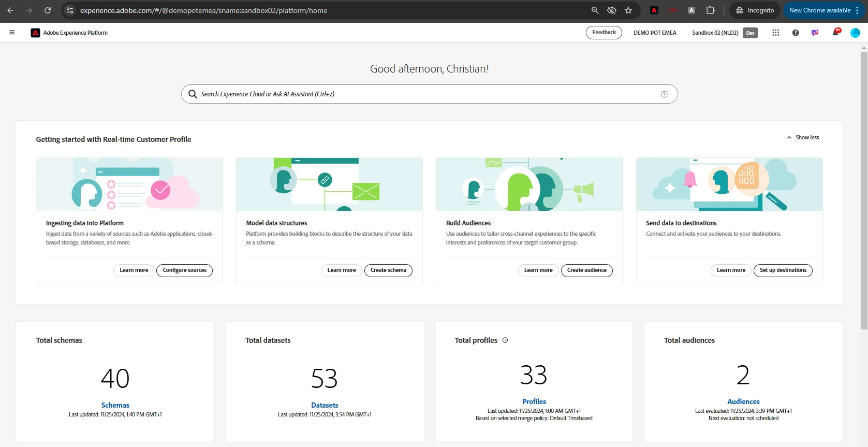
Task: Click the browser zoom magnifier icon
Action: click(x=595, y=10)
